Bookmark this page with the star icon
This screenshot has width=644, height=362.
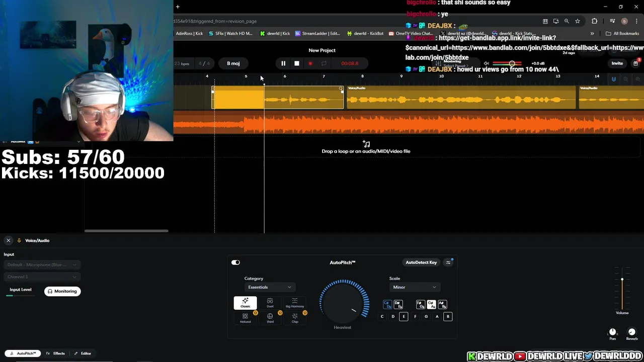578,21
